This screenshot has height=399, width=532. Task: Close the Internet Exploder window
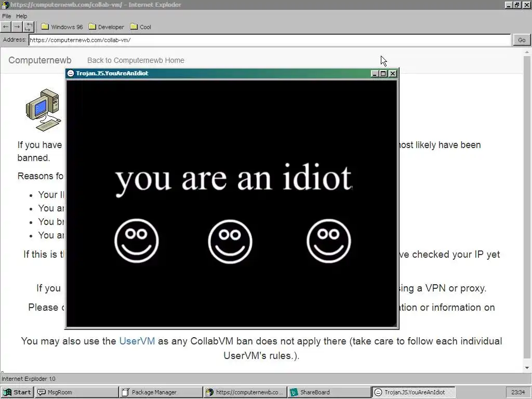[526, 5]
